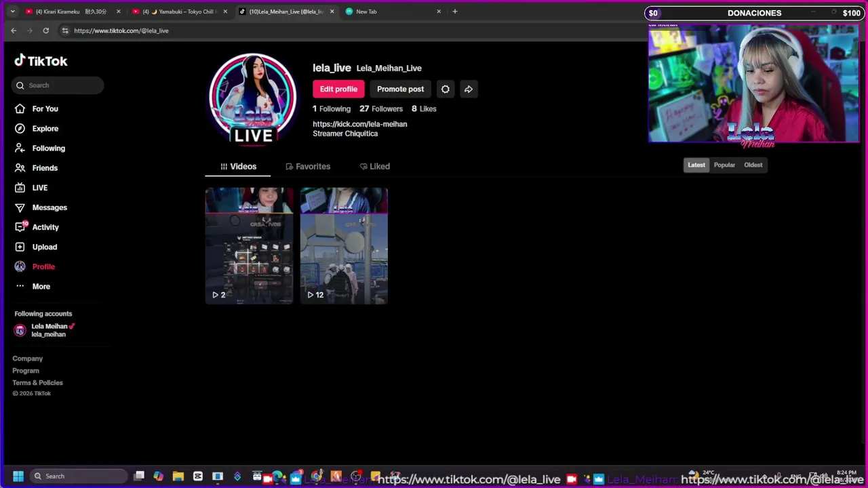Sort videos by Popular

[x=724, y=165]
